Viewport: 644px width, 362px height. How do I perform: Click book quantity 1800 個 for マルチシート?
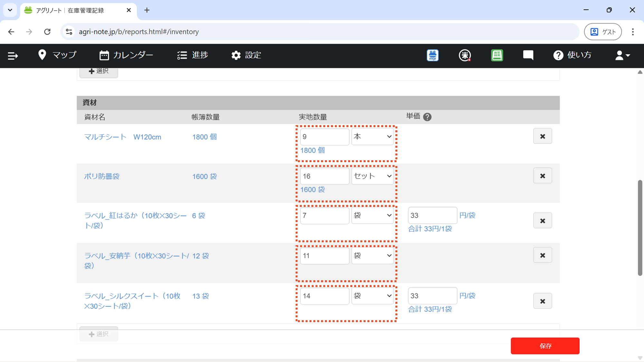tap(204, 137)
